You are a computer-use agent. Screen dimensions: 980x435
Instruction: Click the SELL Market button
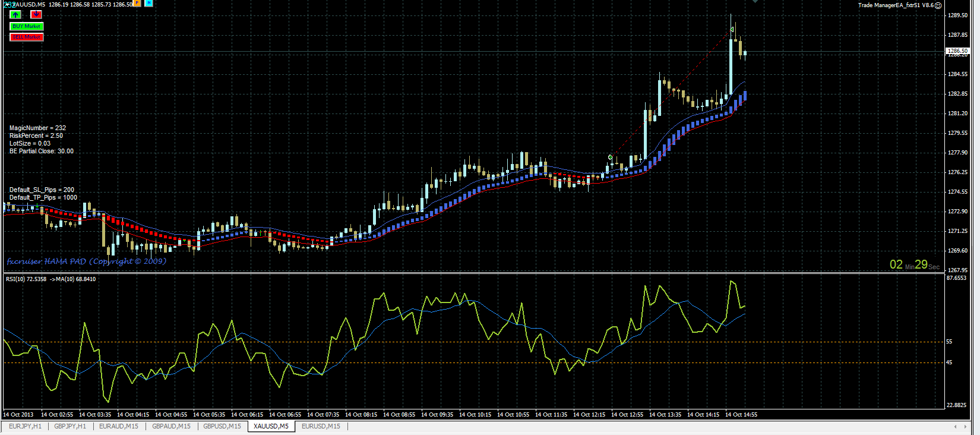point(27,37)
